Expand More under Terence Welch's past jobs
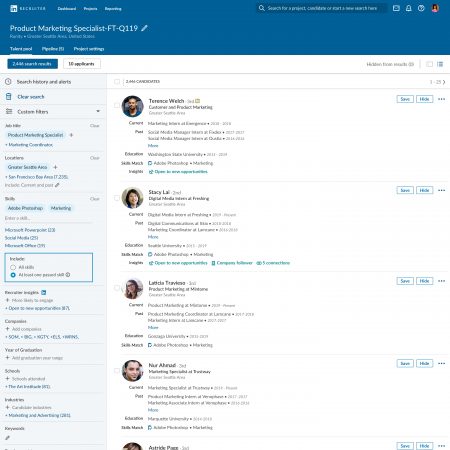 coord(153,146)
